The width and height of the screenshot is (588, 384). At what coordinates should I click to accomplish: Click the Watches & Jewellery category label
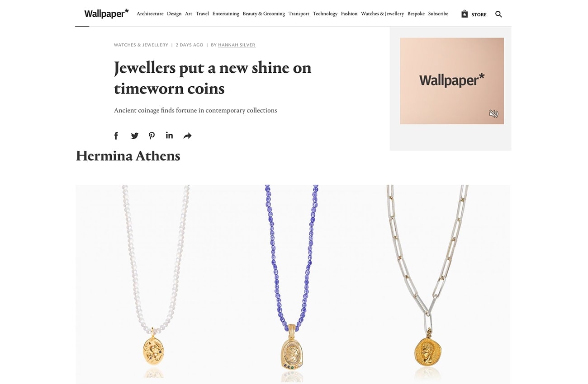point(141,45)
